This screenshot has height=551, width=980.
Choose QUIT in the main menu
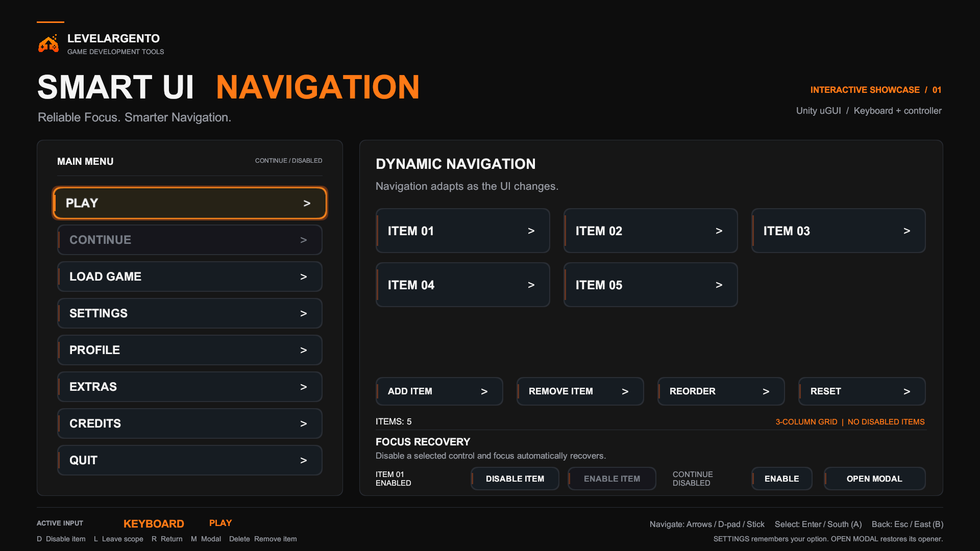coord(190,460)
